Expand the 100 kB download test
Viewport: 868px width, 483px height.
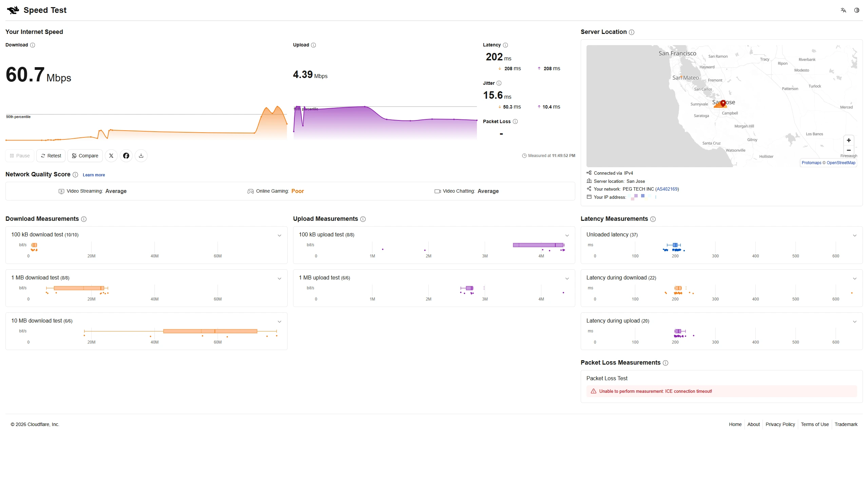tap(279, 235)
